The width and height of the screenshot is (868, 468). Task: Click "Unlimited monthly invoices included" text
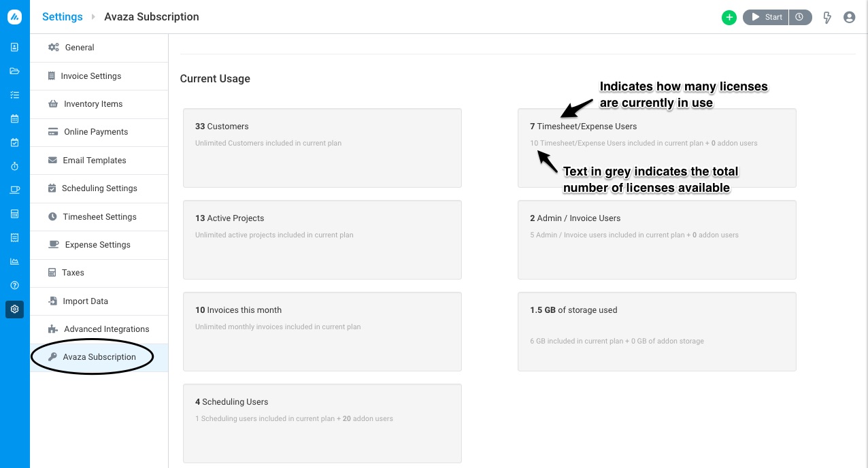tap(278, 327)
